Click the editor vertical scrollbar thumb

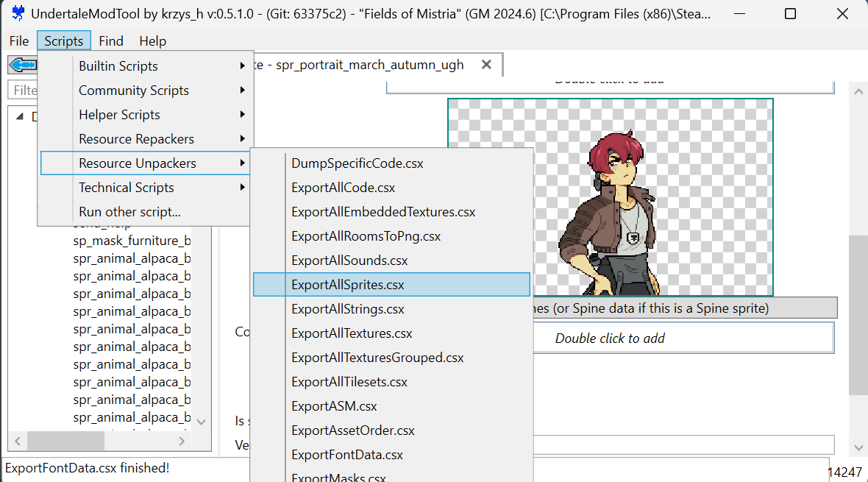coord(858,315)
